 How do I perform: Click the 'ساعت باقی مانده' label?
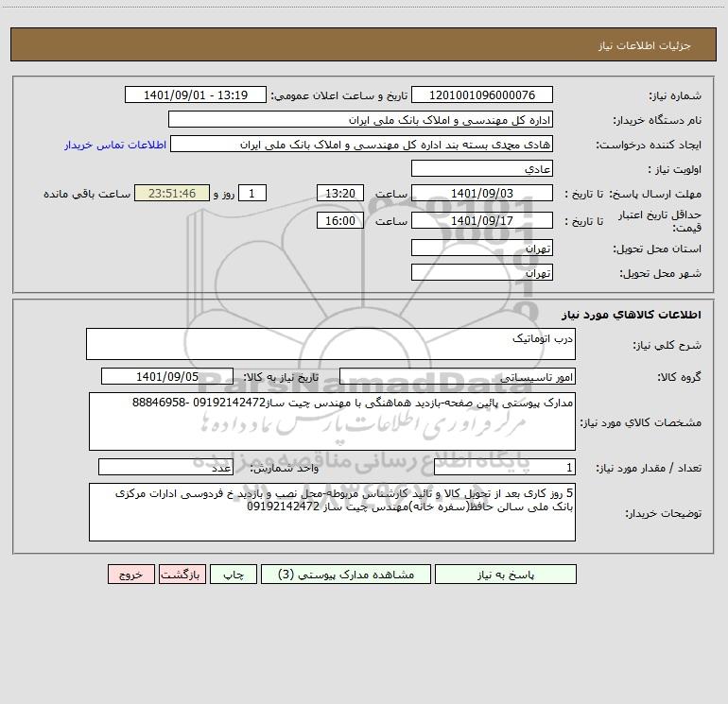point(87,194)
